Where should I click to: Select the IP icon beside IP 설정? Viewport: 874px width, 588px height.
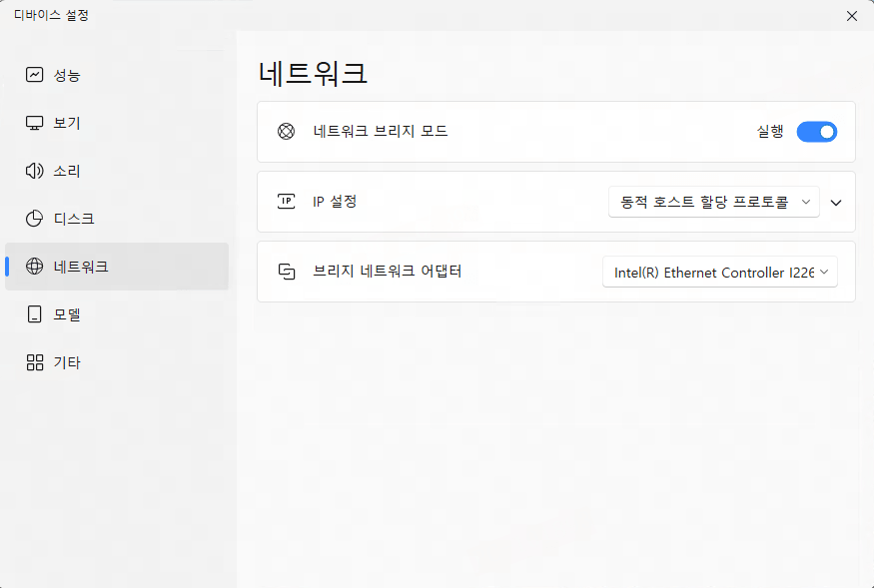[285, 201]
